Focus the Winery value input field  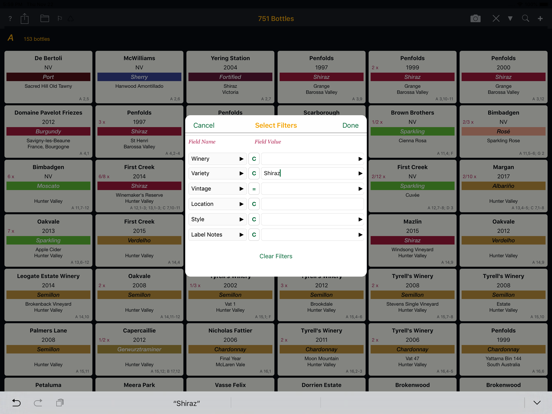pos(312,159)
